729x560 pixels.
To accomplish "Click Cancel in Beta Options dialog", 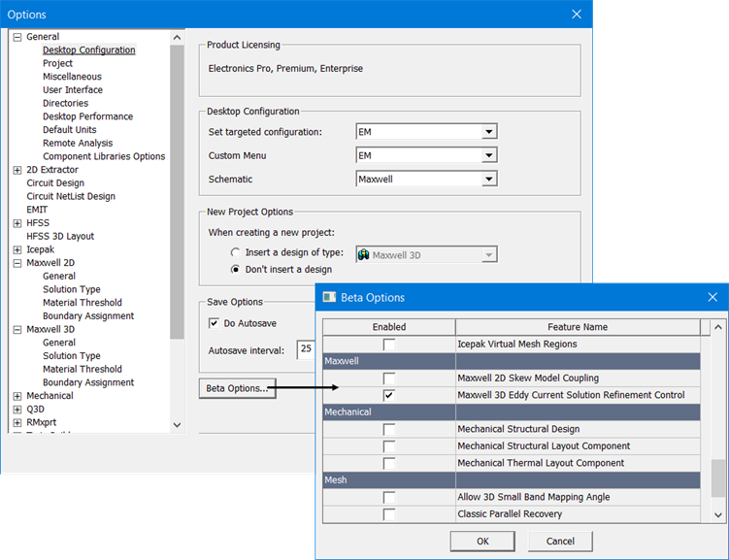I will [560, 542].
